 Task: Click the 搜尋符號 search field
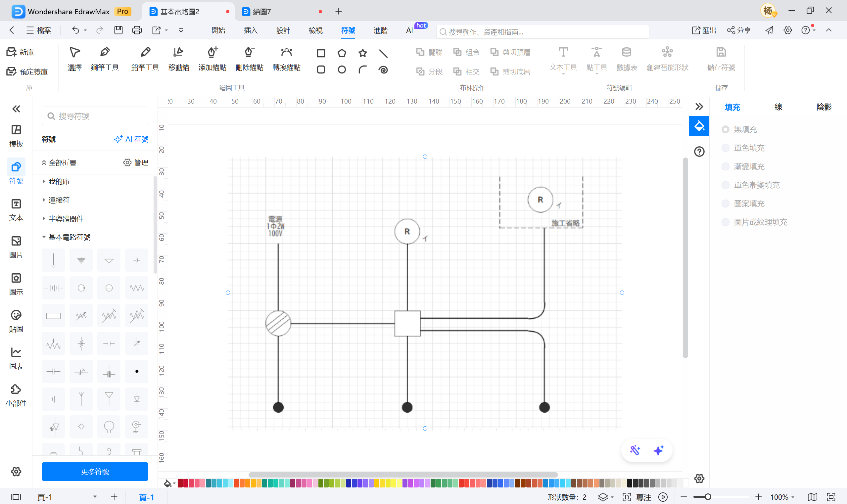click(x=95, y=116)
